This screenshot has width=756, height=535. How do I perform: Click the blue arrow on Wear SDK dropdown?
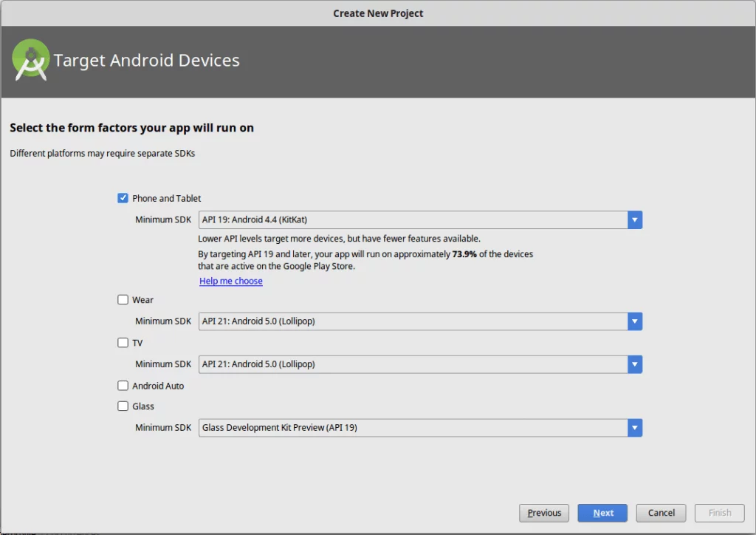click(634, 321)
